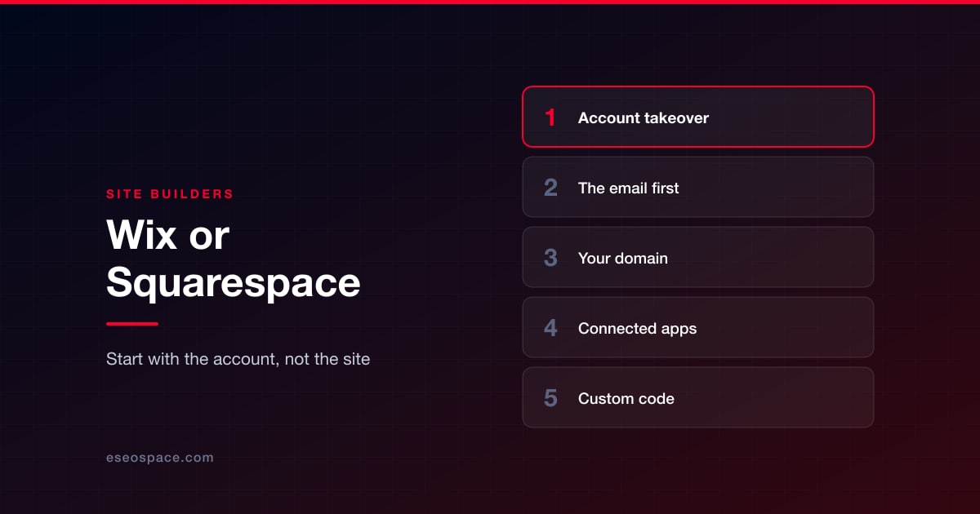Select the Account takeover card

pyautogui.click(x=698, y=117)
